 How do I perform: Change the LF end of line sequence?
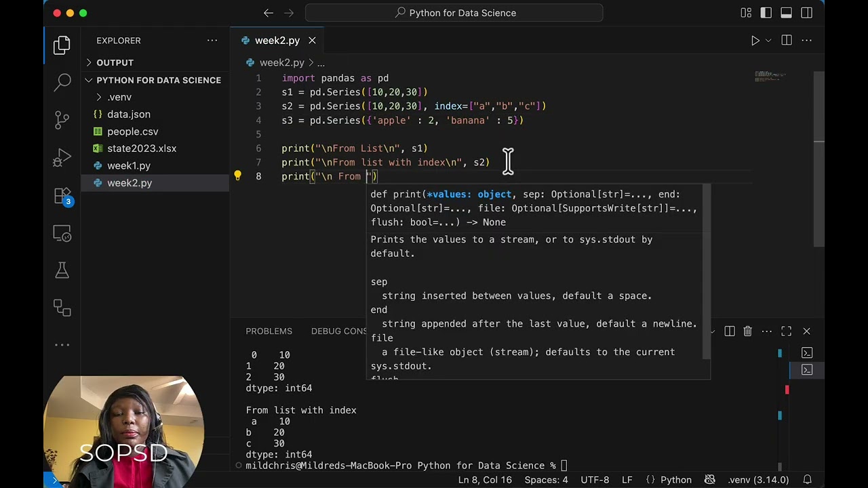627,480
